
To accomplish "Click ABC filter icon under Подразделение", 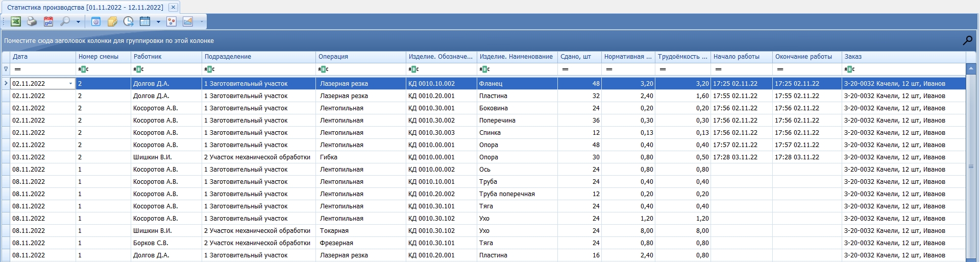I will [x=209, y=69].
